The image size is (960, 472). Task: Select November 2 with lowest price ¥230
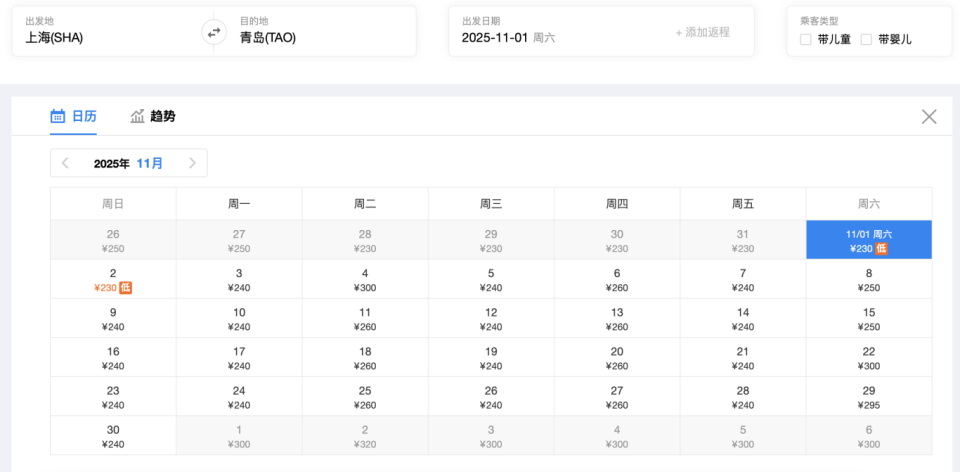[113, 280]
